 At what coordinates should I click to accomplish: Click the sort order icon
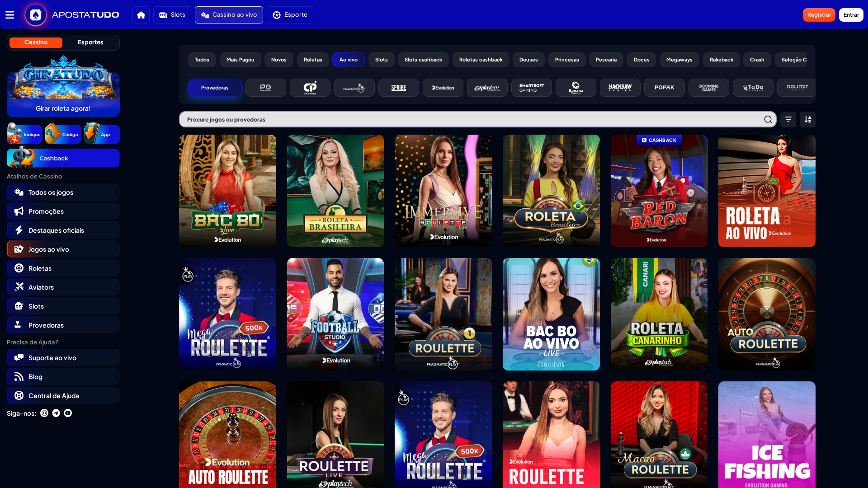[808, 119]
